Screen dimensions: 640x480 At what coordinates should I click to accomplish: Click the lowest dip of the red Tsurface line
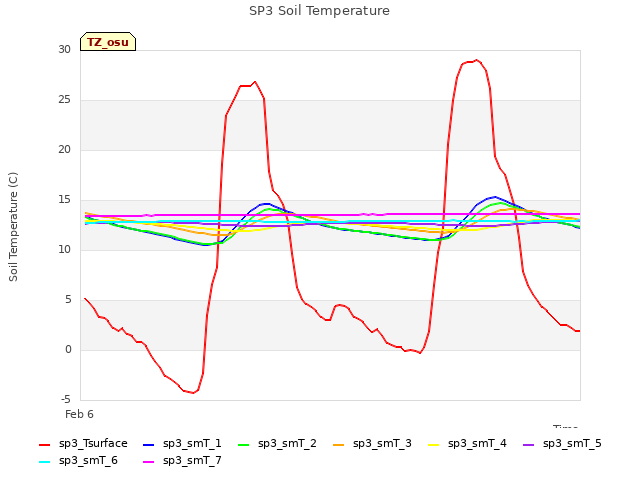tap(193, 393)
